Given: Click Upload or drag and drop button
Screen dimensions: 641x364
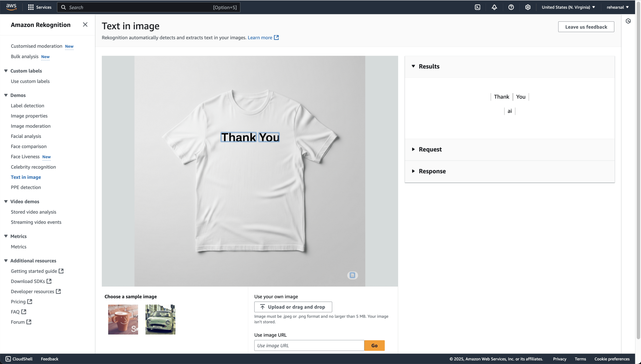Looking at the screenshot, I should tap(293, 307).
